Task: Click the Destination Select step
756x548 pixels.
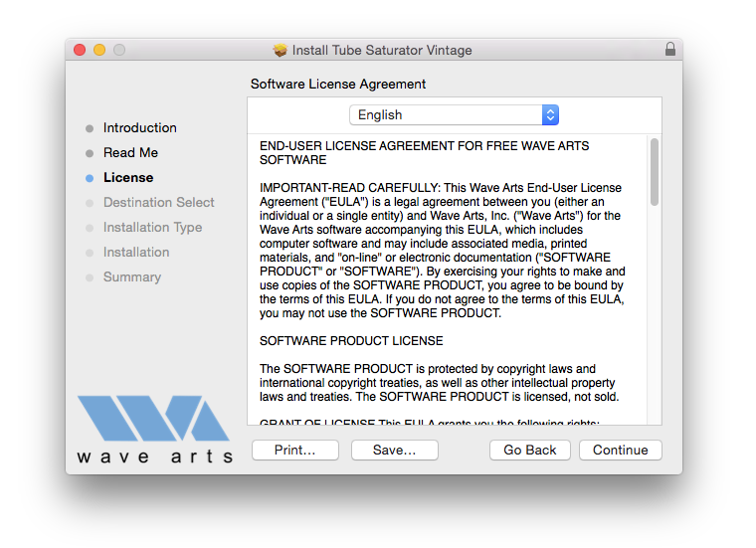Action: click(x=158, y=203)
